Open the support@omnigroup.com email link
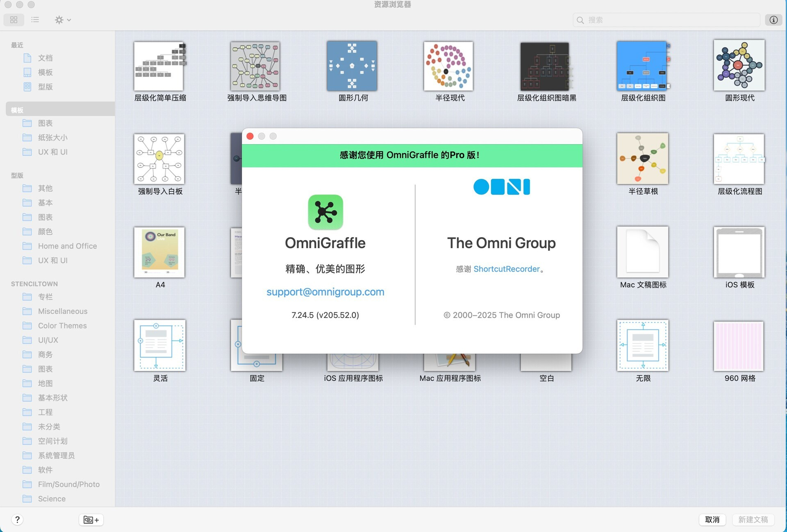The width and height of the screenshot is (787, 532). click(x=325, y=292)
